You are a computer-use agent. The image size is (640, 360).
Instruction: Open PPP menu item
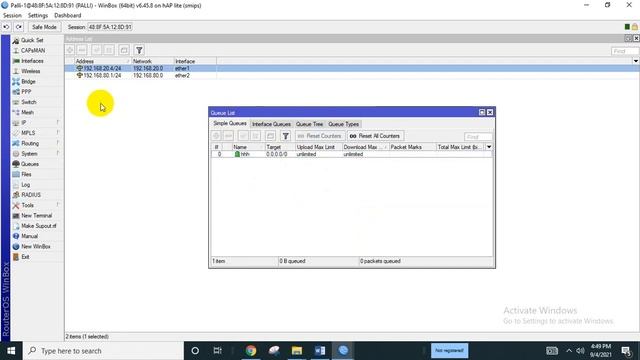[x=26, y=92]
